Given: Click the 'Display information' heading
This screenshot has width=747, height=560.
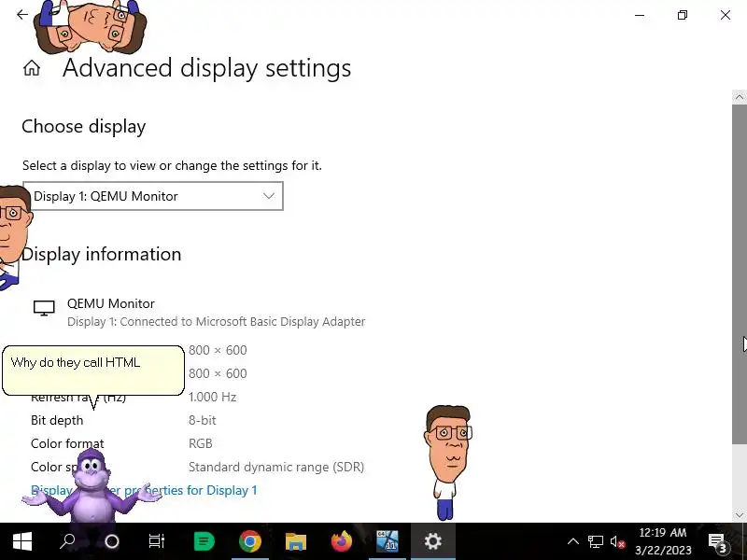Looking at the screenshot, I should [x=102, y=254].
